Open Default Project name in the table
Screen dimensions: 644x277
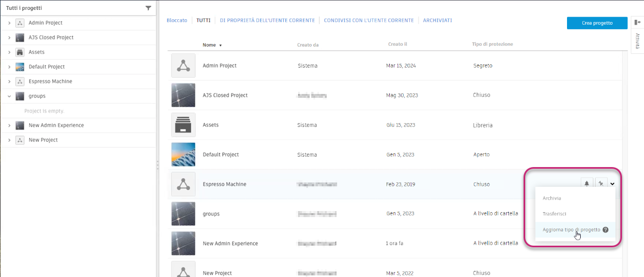(221, 154)
